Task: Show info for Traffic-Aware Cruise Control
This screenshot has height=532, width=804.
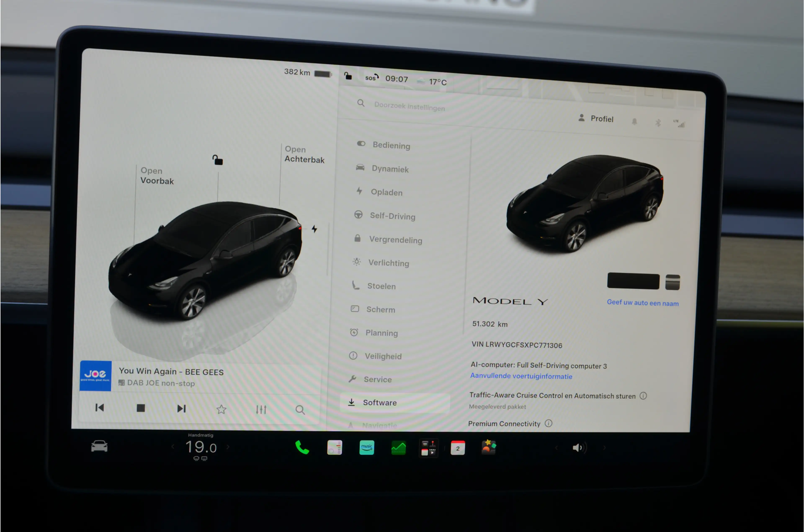Action: [x=643, y=396]
